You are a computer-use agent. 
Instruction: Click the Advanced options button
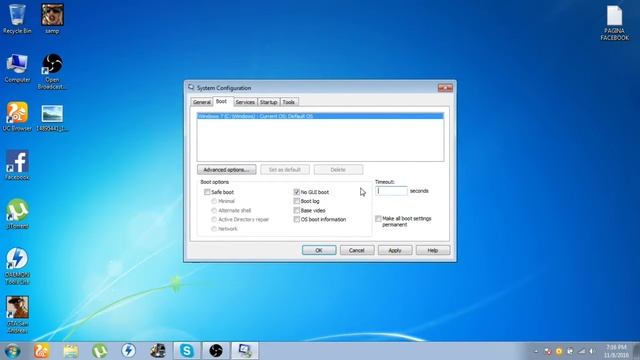pos(227,169)
